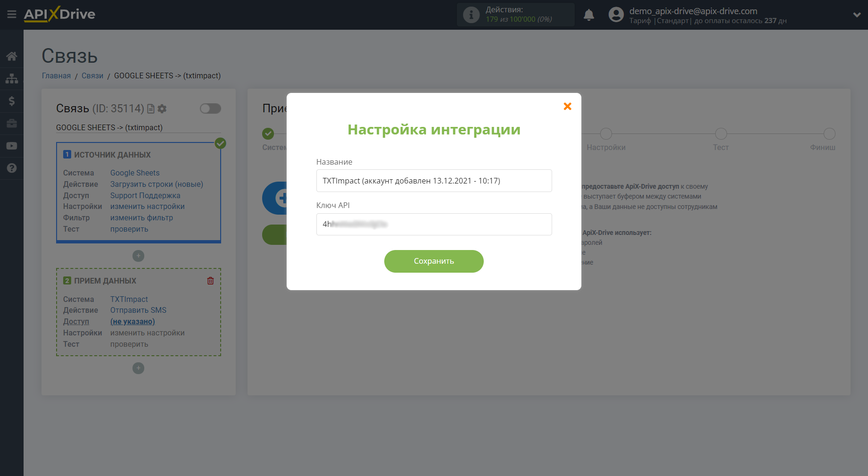Open the connections sitemap sidebar icon
The image size is (868, 476).
point(12,78)
